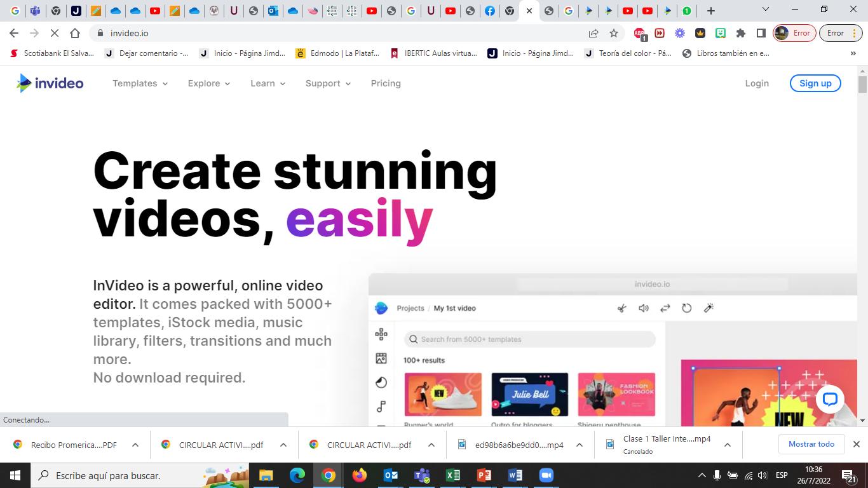Open Chrome menu via Error button
This screenshot has height=488, width=868.
pyautogui.click(x=840, y=33)
